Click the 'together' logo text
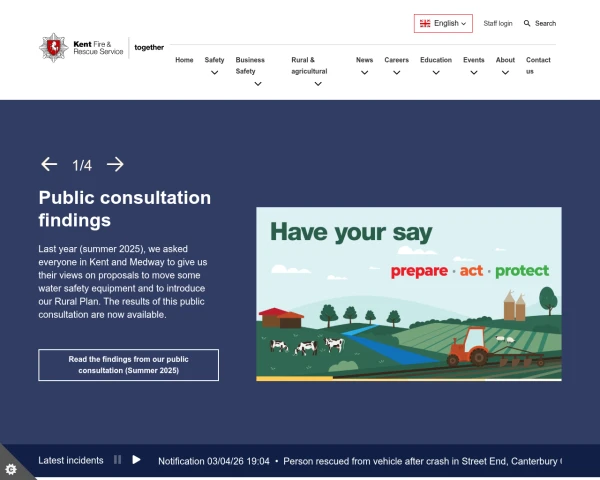 149,47
